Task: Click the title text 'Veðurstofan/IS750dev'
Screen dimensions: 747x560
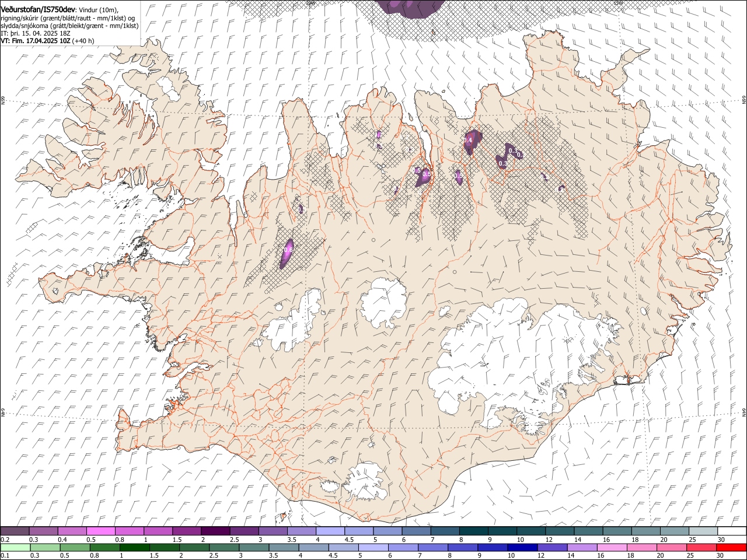Action: click(38, 9)
